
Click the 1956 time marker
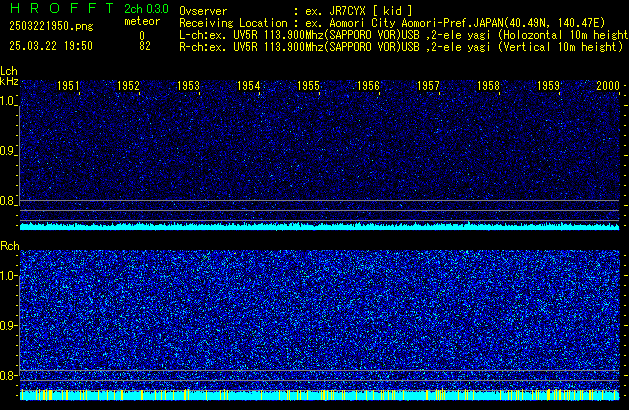[368, 85]
